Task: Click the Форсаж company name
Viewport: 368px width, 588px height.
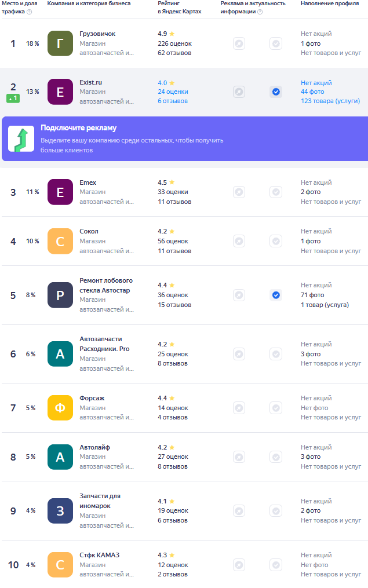Action: 92,398
